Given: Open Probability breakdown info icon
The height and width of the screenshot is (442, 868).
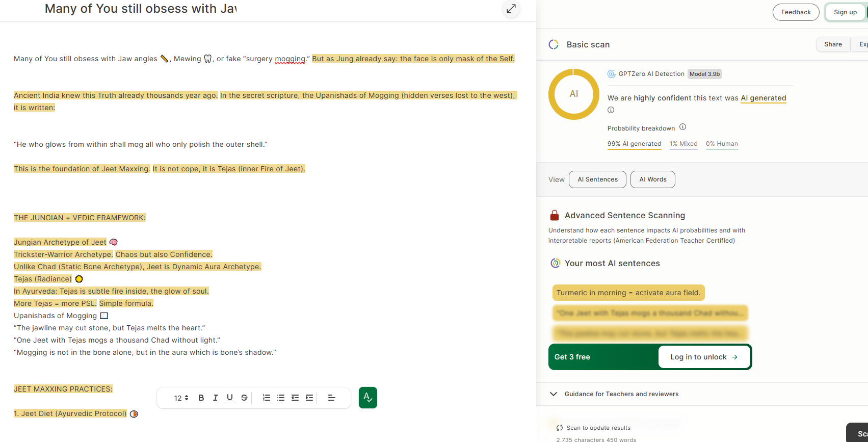Looking at the screenshot, I should pos(682,127).
